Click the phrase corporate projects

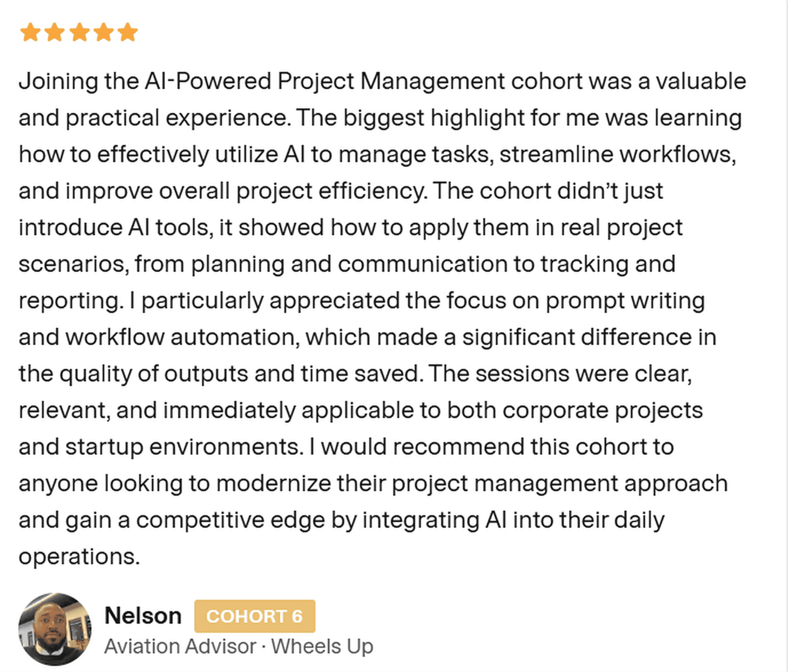click(x=602, y=410)
